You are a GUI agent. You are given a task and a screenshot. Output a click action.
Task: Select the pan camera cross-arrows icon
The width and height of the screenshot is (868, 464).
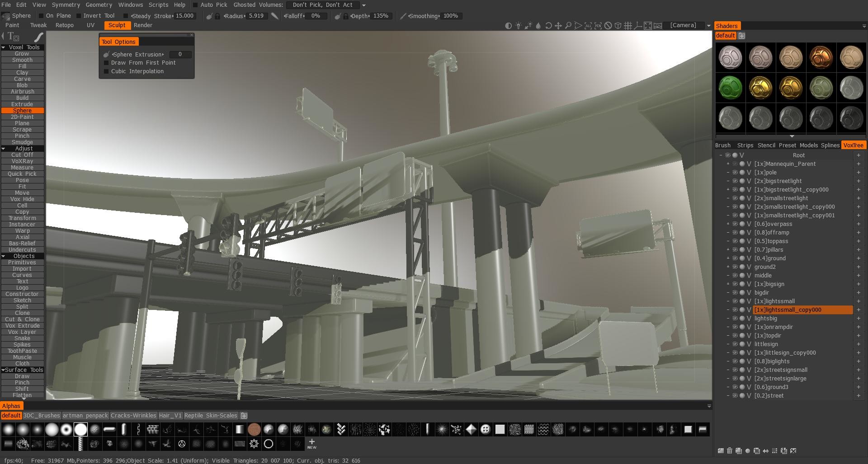558,26
